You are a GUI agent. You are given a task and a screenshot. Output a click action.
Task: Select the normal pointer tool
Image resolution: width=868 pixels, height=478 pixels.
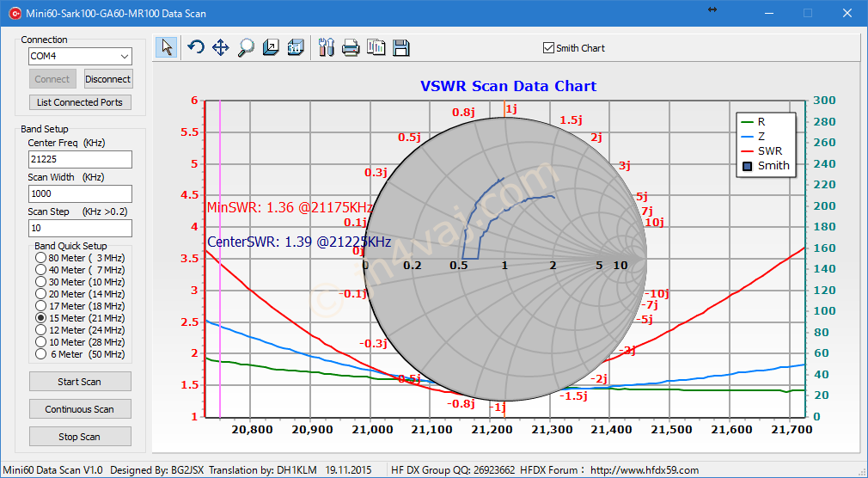[167, 47]
